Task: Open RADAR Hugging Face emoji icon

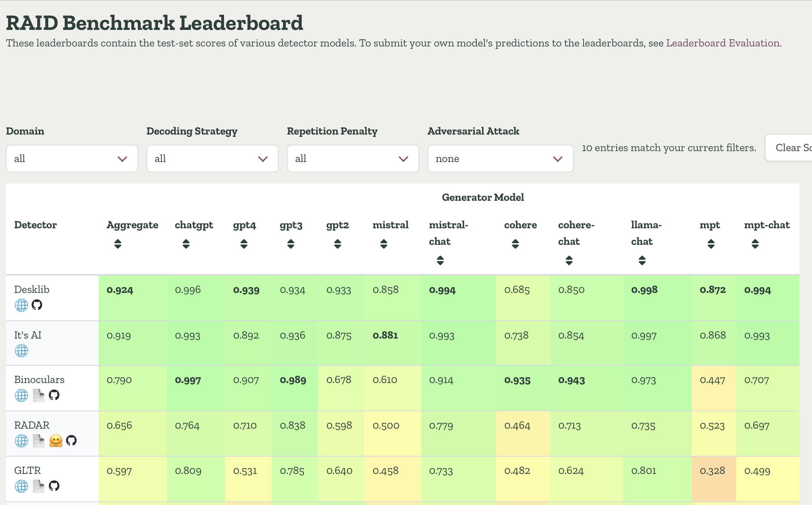Action: (56, 441)
